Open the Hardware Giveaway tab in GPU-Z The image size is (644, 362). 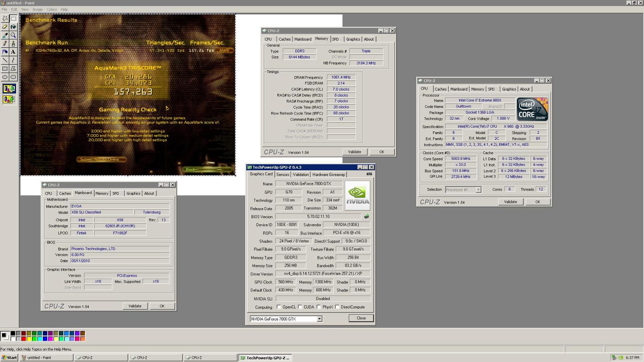coord(329,174)
